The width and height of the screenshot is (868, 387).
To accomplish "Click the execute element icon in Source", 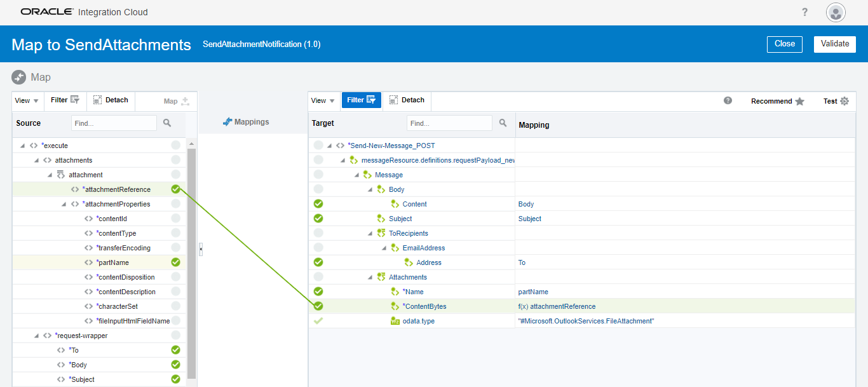I will pyautogui.click(x=34, y=146).
